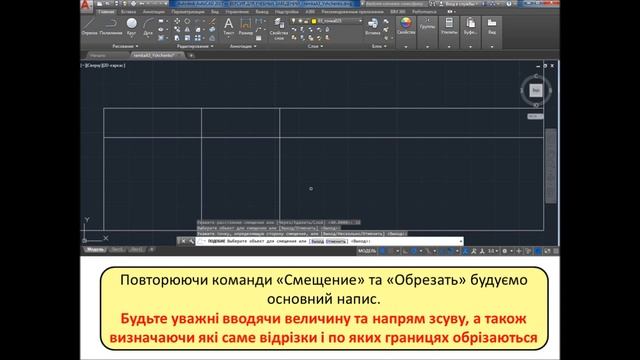The width and height of the screenshot is (640, 360).
Task: Switch to the Управление ribbon tab
Action: pyautogui.click(x=237, y=12)
